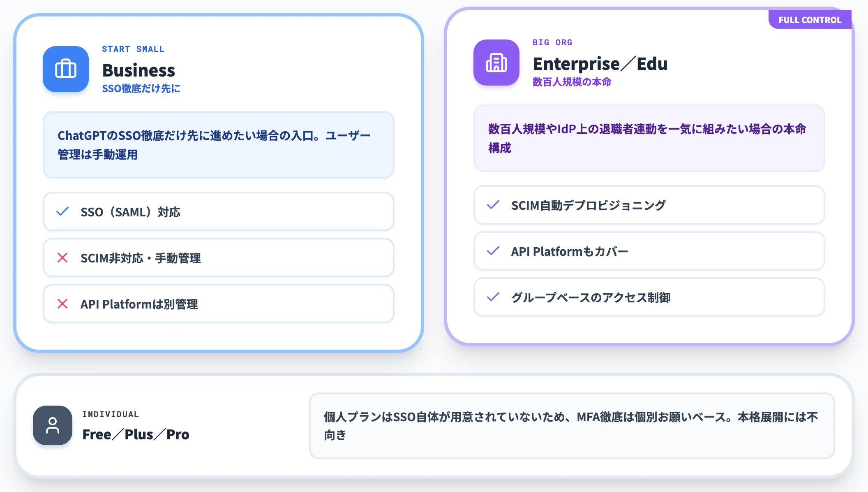Click the checkmark beside SCIM自動デプロビジョニング
The height and width of the screenshot is (492, 868).
point(493,205)
